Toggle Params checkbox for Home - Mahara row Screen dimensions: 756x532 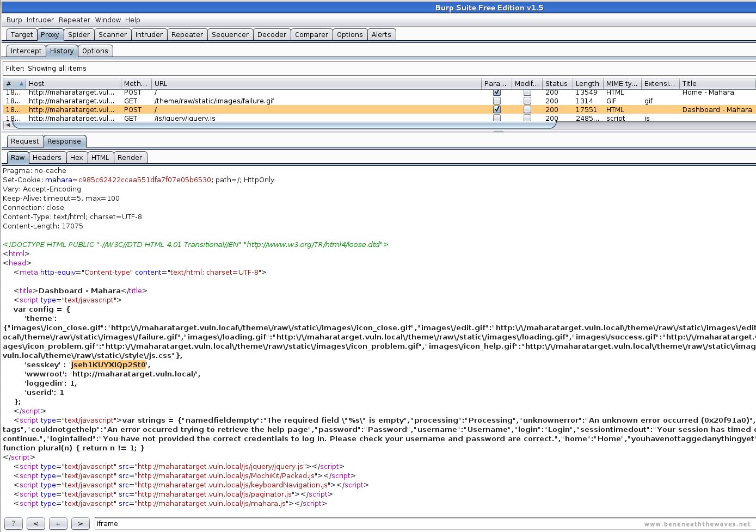coord(497,92)
